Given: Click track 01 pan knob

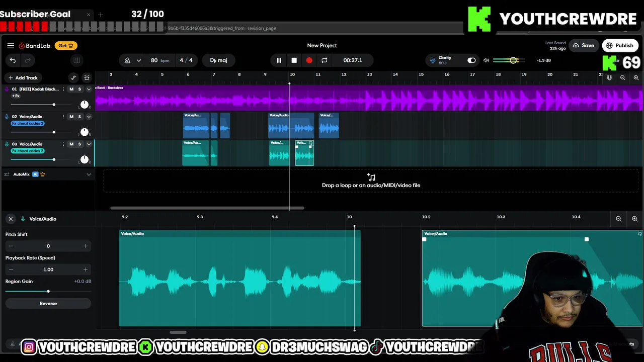Looking at the screenshot, I should click(84, 105).
